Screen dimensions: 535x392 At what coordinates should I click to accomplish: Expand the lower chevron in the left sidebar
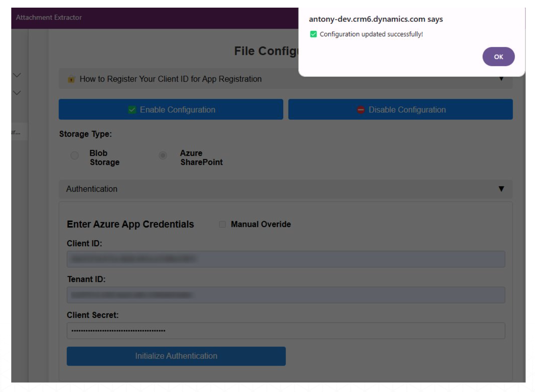(17, 93)
